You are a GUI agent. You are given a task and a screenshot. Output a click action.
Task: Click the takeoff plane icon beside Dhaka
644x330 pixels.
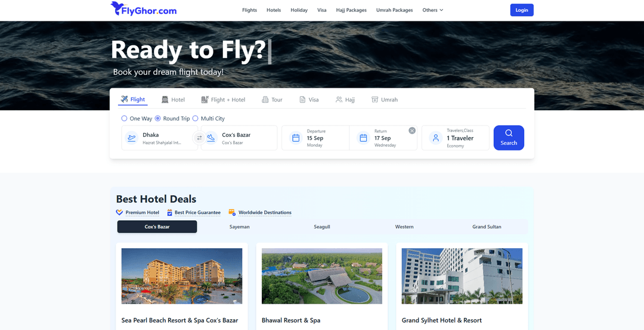pos(131,138)
